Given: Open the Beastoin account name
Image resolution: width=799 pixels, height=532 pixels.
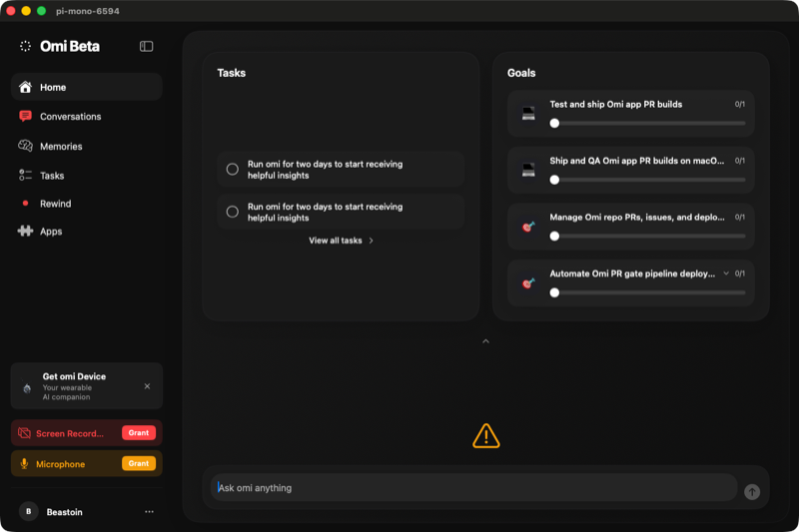Looking at the screenshot, I should (x=64, y=512).
